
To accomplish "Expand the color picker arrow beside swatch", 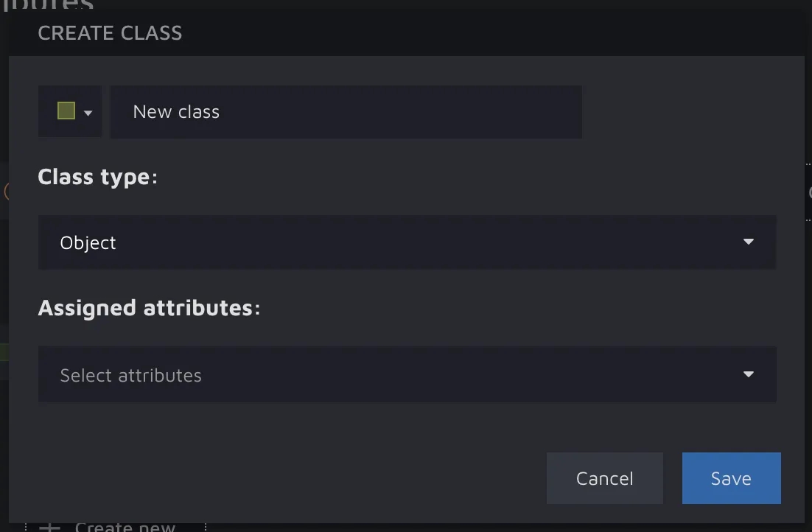I will click(88, 113).
